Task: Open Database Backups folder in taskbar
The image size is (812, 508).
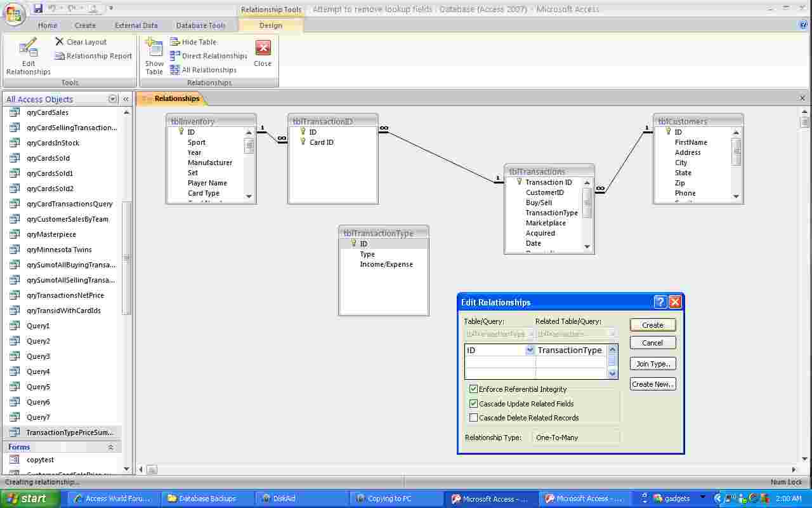Action: [207, 498]
